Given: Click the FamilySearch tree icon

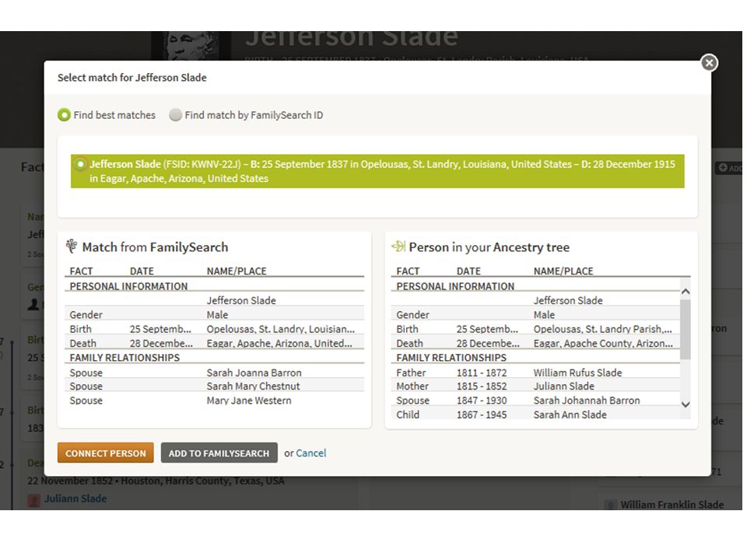Looking at the screenshot, I should click(72, 247).
